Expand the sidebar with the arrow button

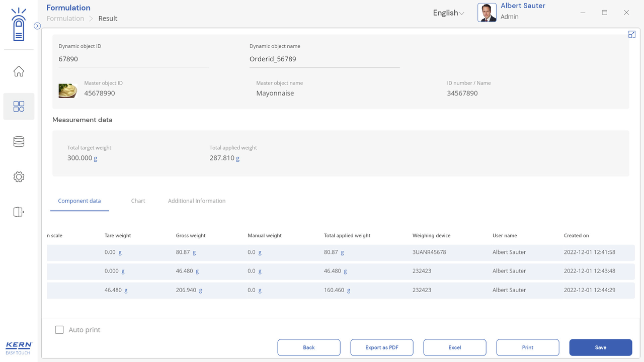tap(37, 26)
